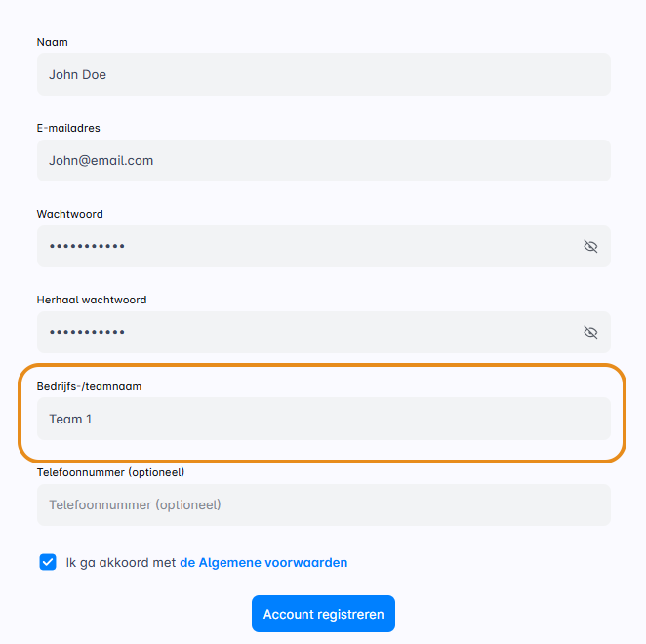Click into the E-mailadres field
Screen dimensions: 646x644
point(323,160)
